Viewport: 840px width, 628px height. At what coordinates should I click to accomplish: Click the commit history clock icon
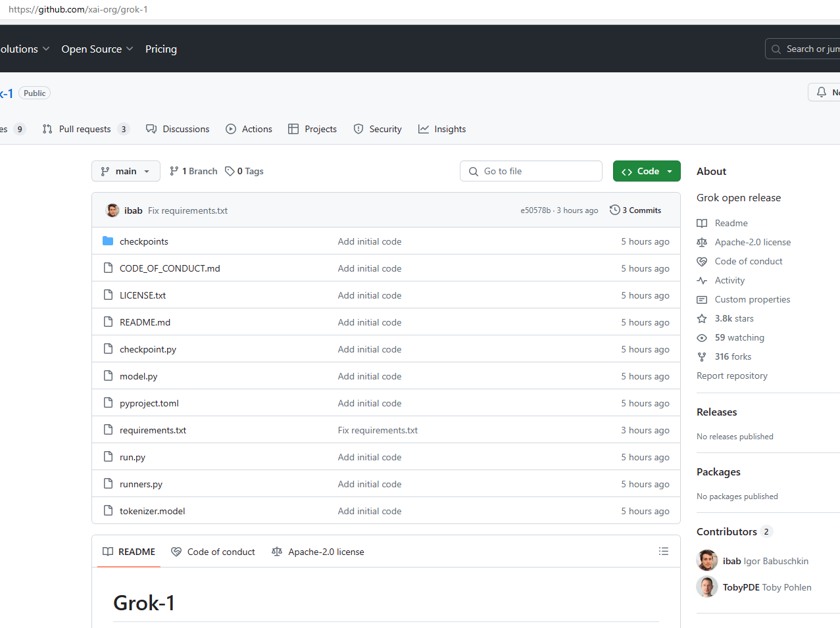(x=614, y=210)
